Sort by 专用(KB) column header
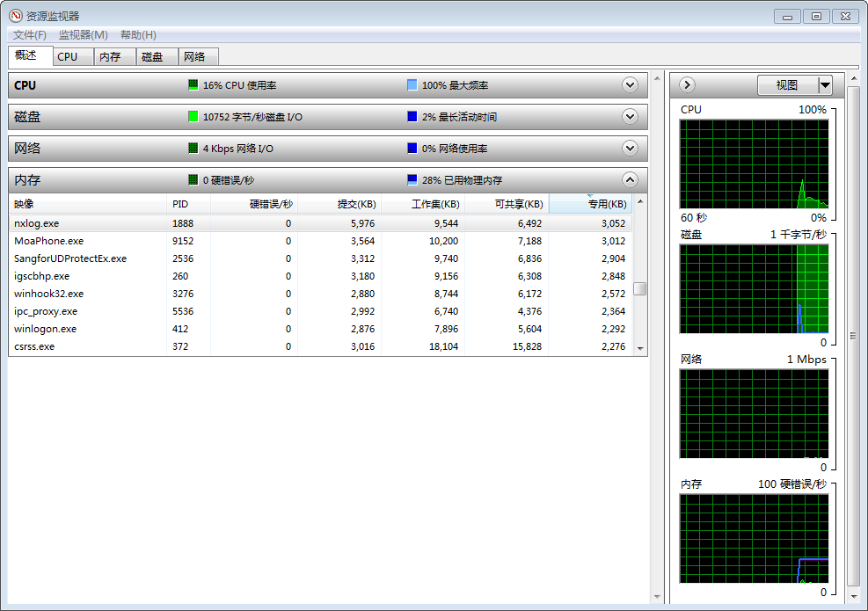Viewport: 868px width, 611px height. [589, 205]
